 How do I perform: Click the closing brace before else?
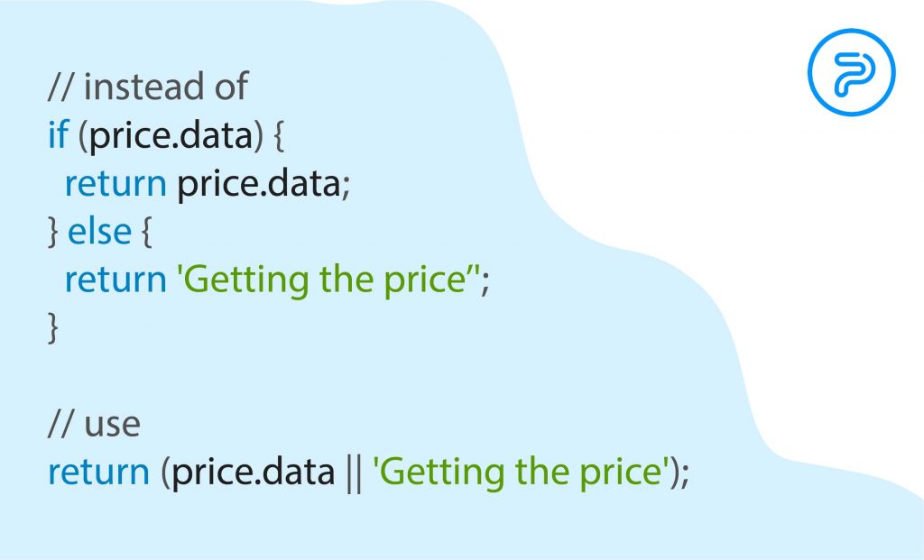point(53,233)
